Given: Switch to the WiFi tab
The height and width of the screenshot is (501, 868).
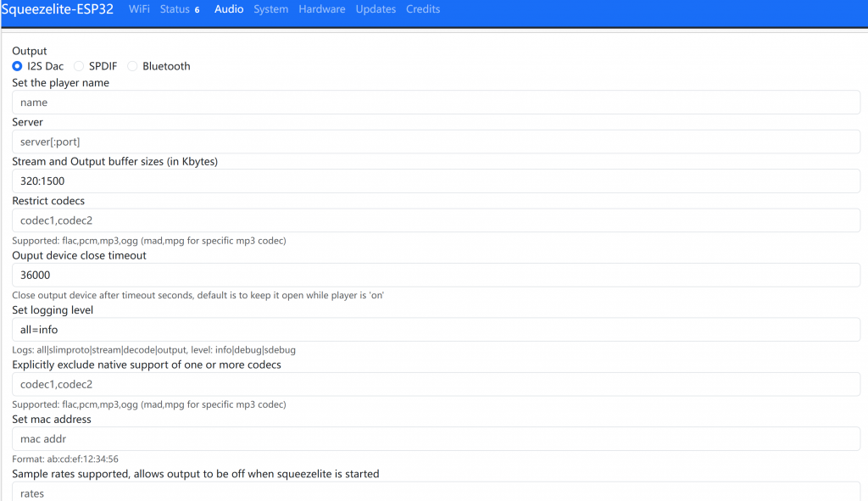Looking at the screenshot, I should 139,9.
